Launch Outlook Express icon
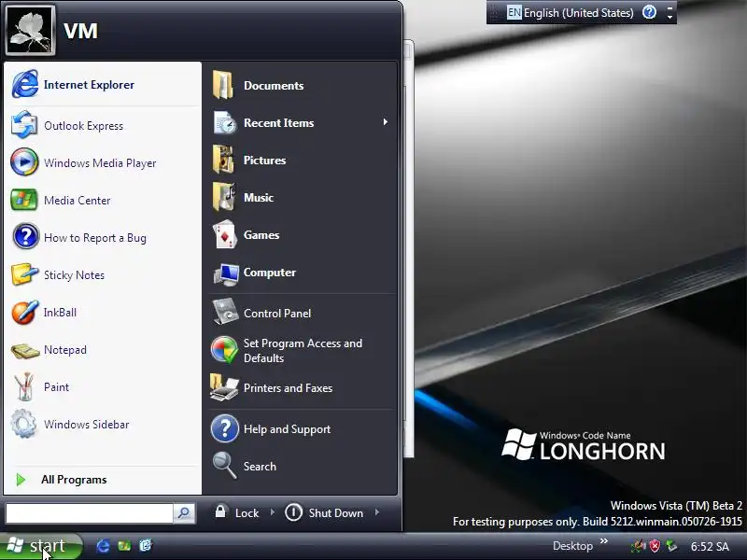Screen dimensions: 747x560 (24, 125)
